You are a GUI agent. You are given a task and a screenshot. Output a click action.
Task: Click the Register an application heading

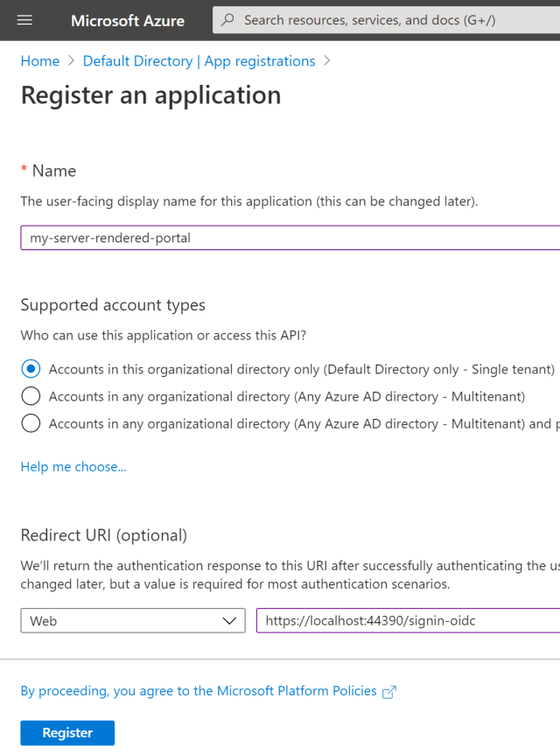coord(150,95)
